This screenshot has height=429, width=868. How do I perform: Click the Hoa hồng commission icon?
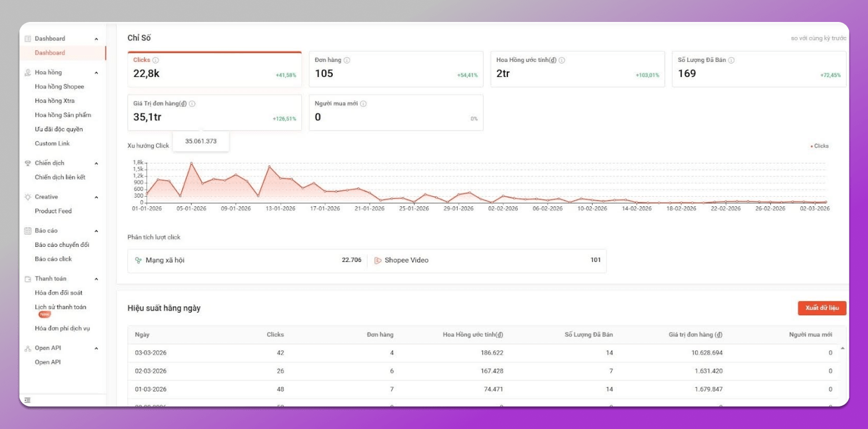click(27, 72)
